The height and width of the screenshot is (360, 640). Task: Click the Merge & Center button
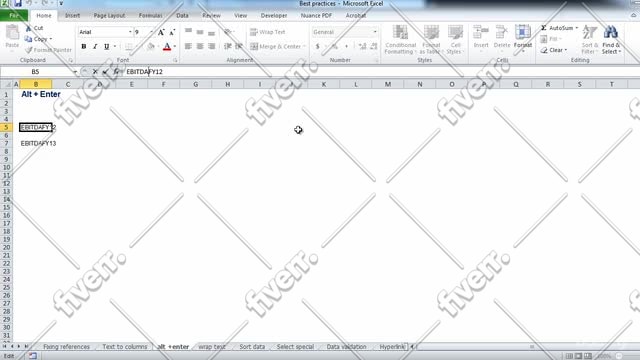(x=276, y=47)
